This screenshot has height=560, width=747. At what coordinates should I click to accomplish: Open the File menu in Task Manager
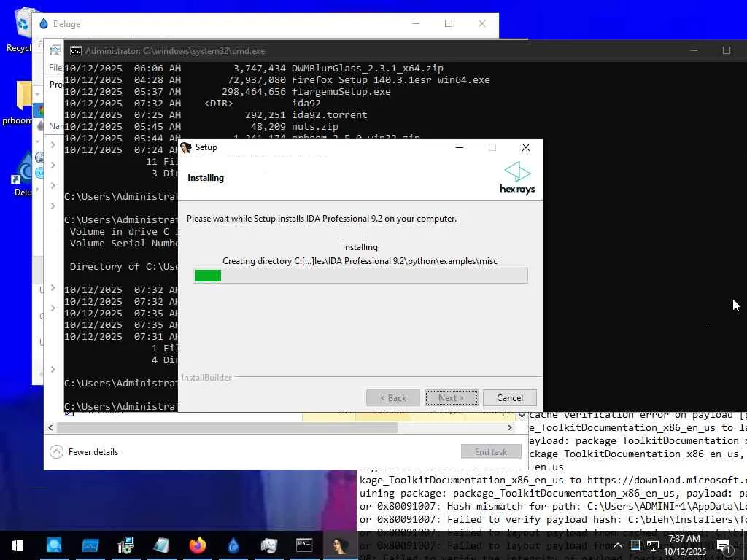coord(55,68)
